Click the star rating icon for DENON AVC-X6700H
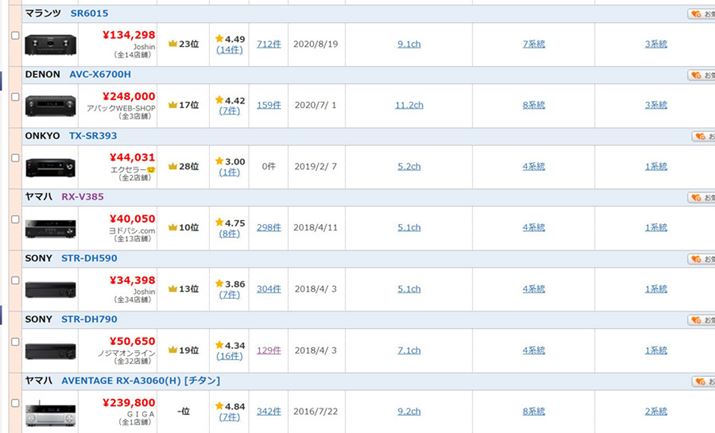The width and height of the screenshot is (715, 433). [219, 100]
